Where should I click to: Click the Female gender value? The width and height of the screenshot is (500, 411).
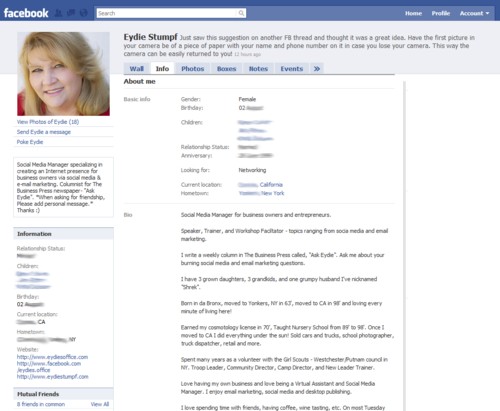tap(247, 99)
